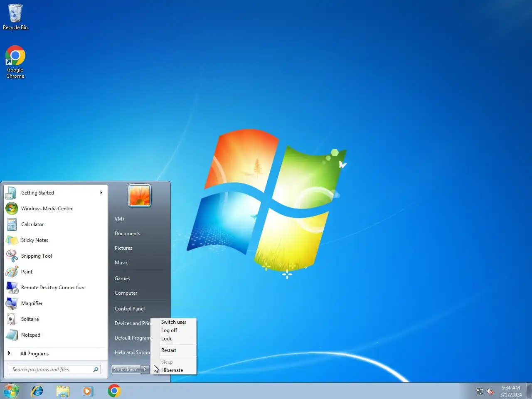This screenshot has width=532, height=399.
Task: Click the user account picture thumbnail
Action: click(x=140, y=195)
